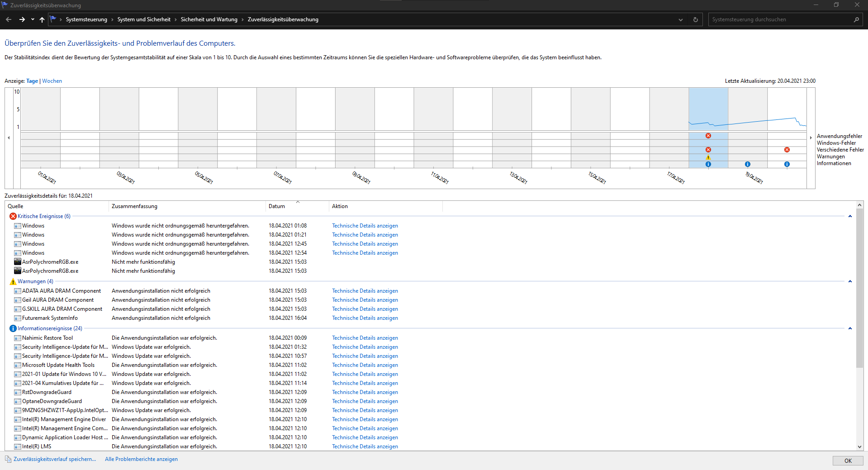868x470 pixels.
Task: Click the warning triangle icon in chart
Action: pos(708,157)
